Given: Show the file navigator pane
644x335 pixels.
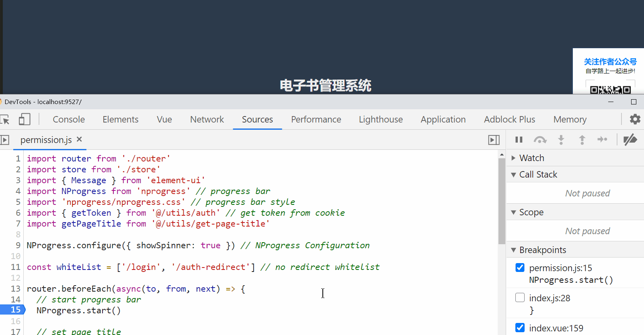Looking at the screenshot, I should 5,140.
